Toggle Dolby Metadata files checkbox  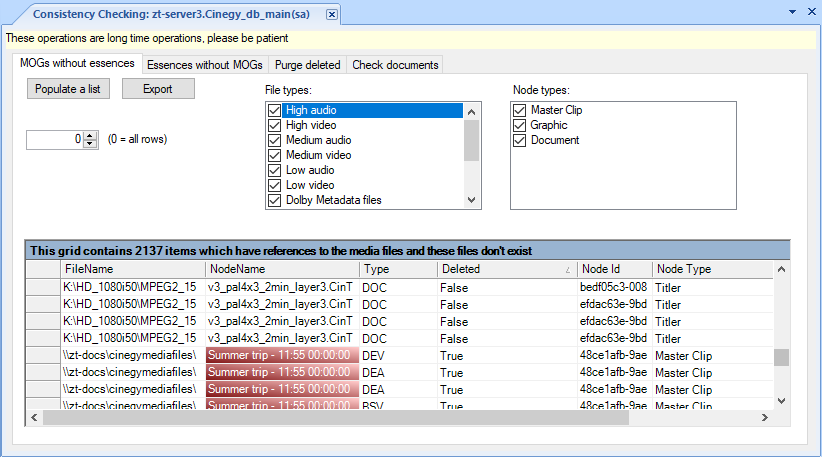(274, 200)
